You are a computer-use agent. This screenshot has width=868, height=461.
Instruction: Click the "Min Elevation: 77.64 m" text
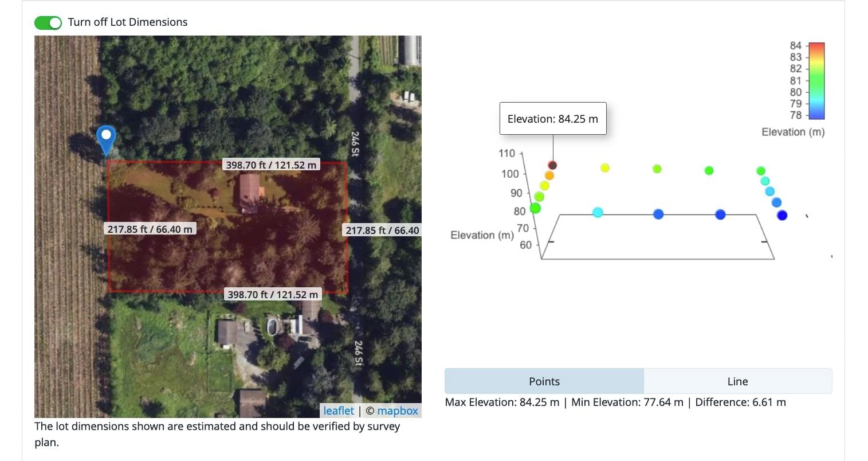(627, 402)
